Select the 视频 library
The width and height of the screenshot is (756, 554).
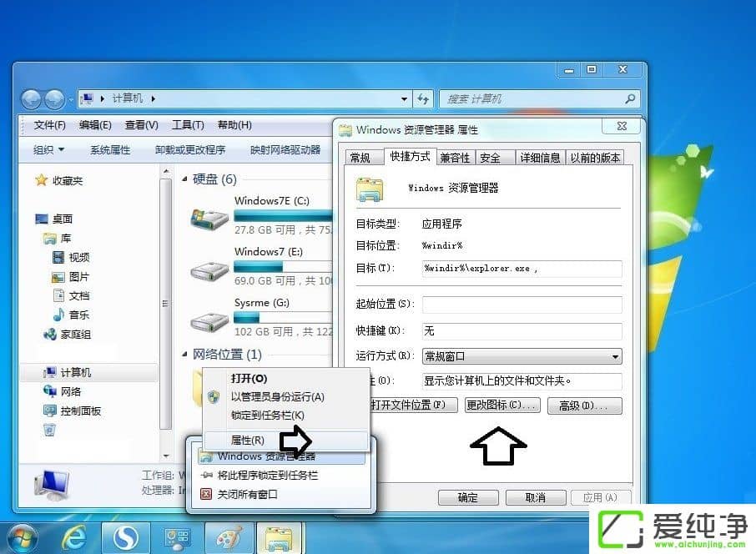click(71, 258)
